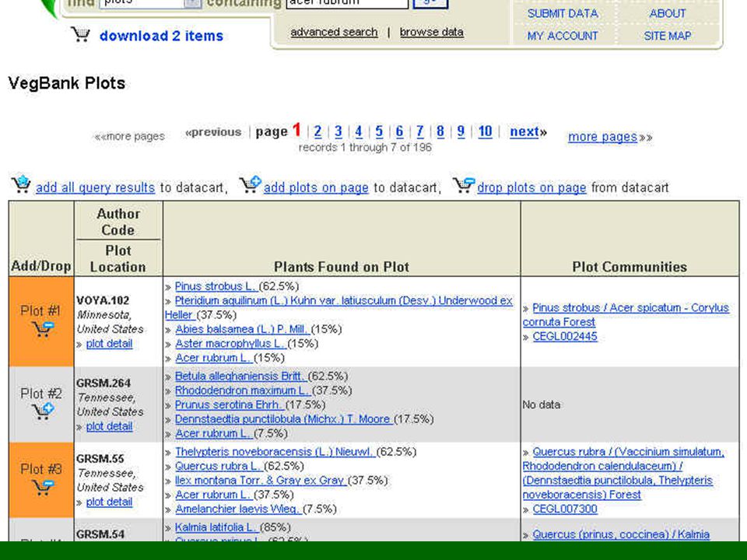Open Abies balsamea plant link

click(243, 329)
